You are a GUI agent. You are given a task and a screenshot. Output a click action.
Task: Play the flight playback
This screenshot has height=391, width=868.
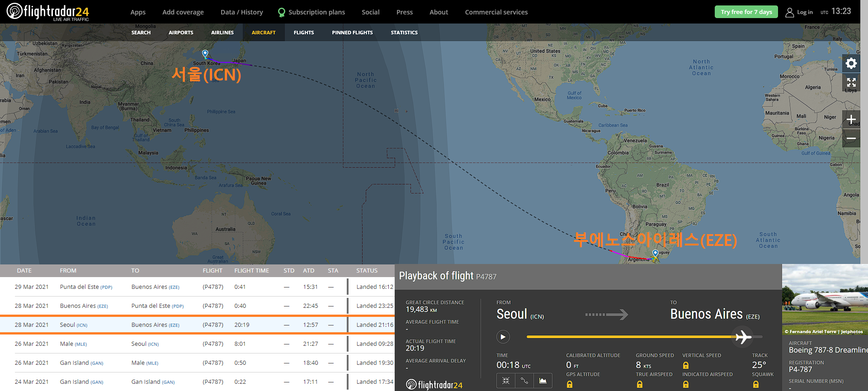[503, 337]
